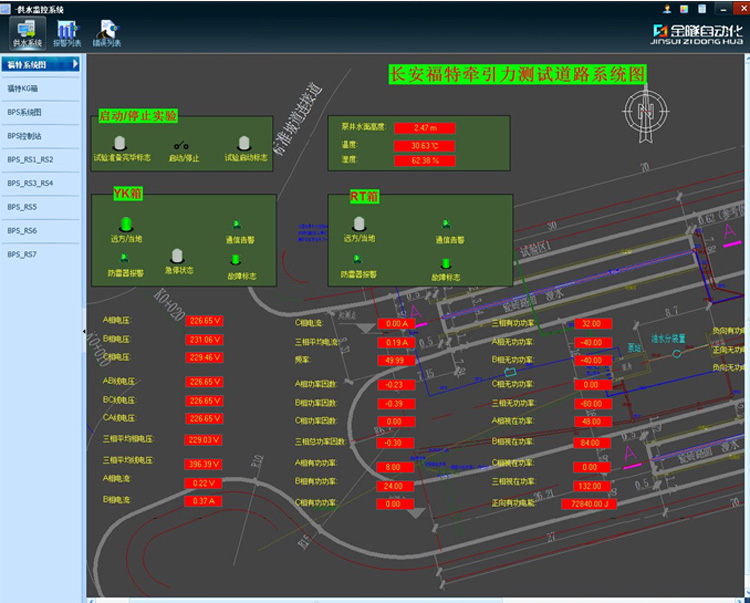This screenshot has width=750, height=603.
Task: Click the 频率 value 49.99
Action: pyautogui.click(x=396, y=360)
